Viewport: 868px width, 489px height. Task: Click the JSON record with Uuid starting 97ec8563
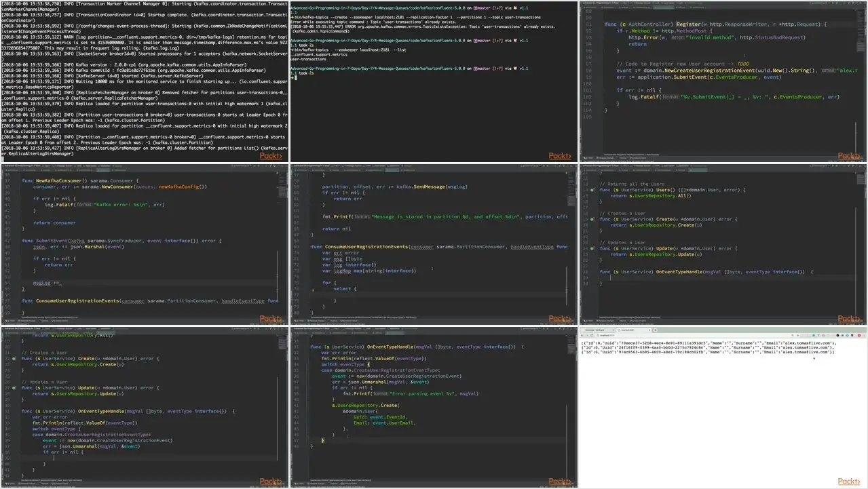click(708, 353)
